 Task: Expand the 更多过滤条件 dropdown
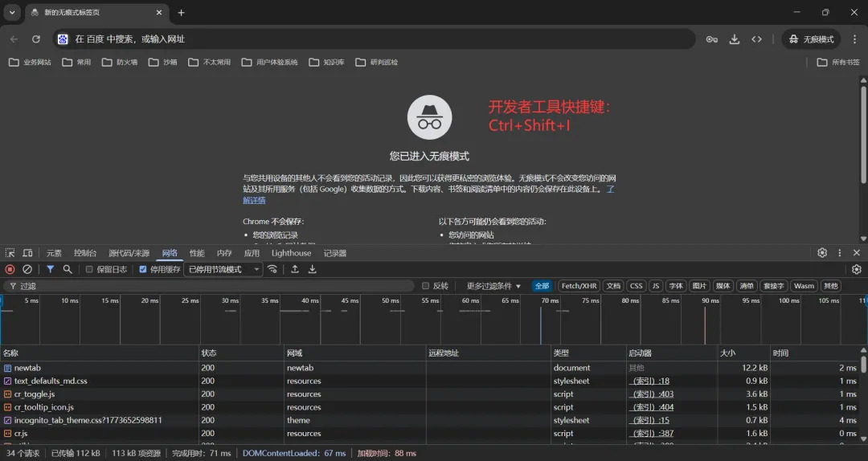pos(493,286)
